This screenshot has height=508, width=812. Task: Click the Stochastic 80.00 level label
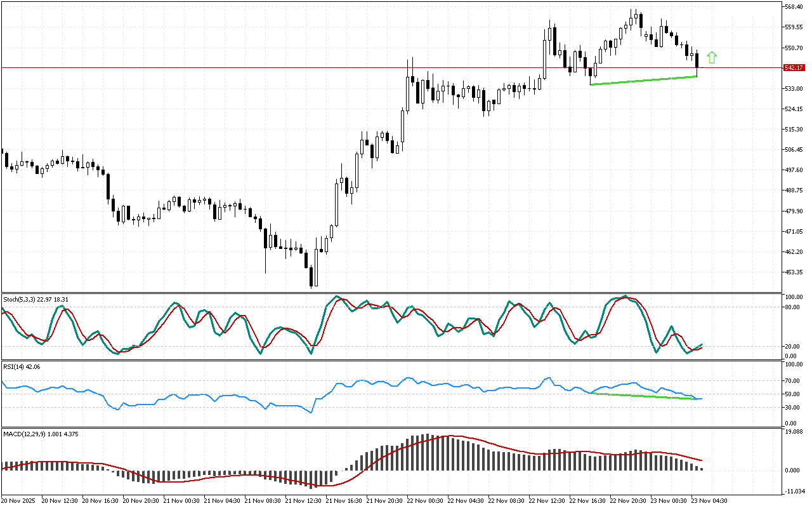pos(792,307)
